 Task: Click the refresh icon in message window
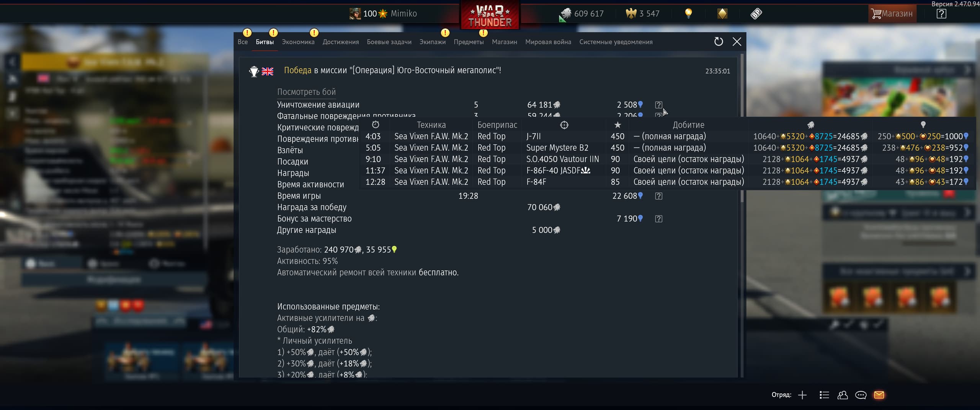pos(719,42)
